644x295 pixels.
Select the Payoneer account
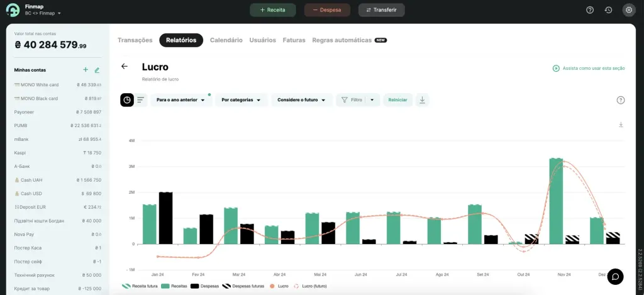tap(57, 112)
